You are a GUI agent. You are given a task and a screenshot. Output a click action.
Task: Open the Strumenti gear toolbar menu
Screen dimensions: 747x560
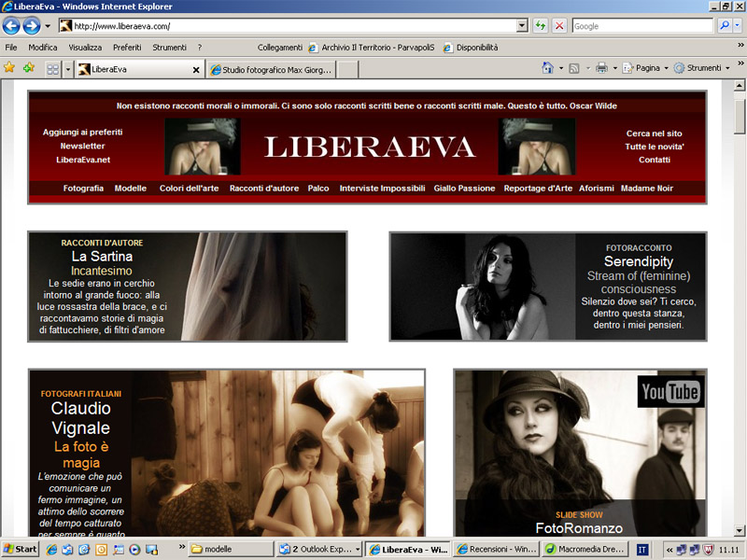click(x=701, y=68)
